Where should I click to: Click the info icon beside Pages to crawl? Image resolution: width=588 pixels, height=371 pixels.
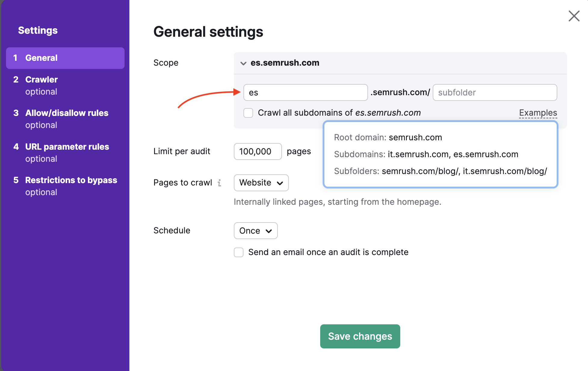(x=220, y=183)
